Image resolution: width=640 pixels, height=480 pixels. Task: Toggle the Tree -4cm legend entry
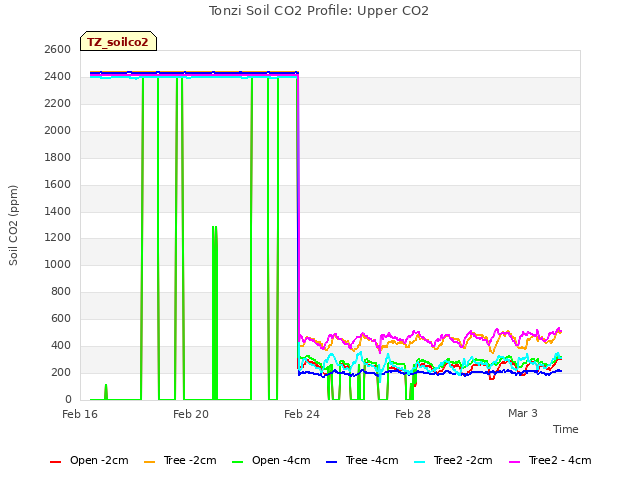pyautogui.click(x=362, y=461)
